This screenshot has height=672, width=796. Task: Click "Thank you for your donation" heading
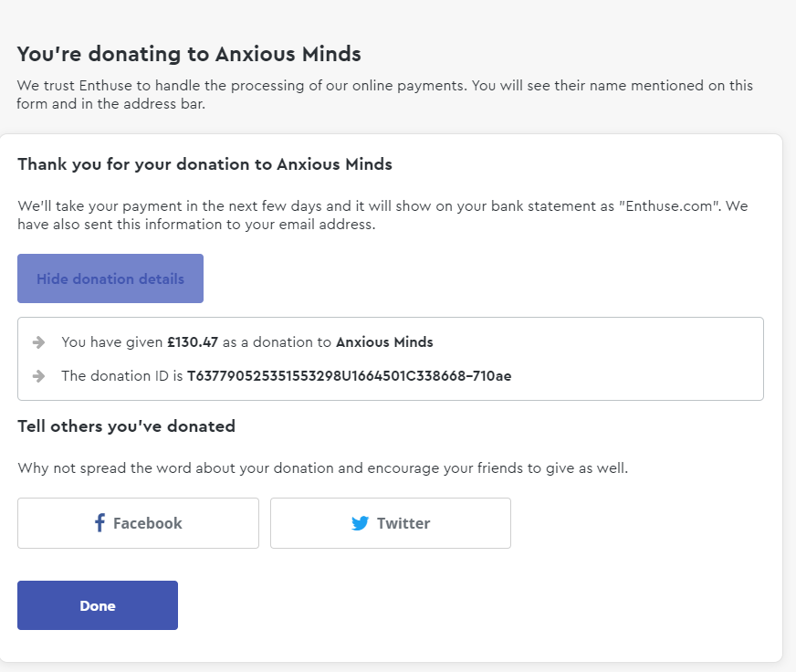click(204, 164)
